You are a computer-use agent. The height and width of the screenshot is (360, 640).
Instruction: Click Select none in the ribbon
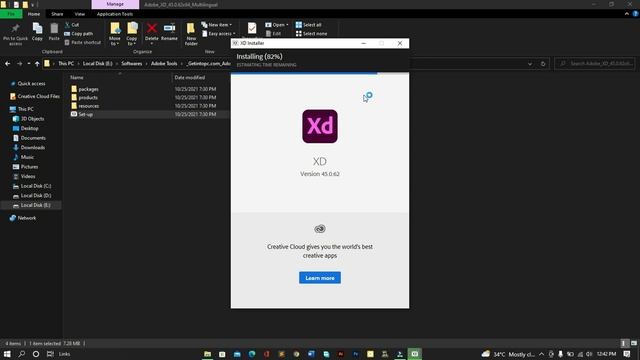[311, 34]
